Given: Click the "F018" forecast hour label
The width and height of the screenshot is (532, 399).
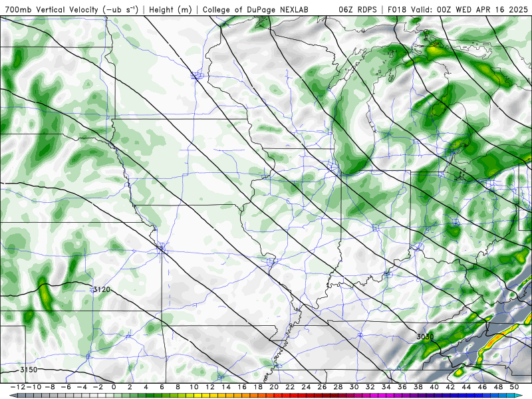Looking at the screenshot, I should [x=398, y=9].
